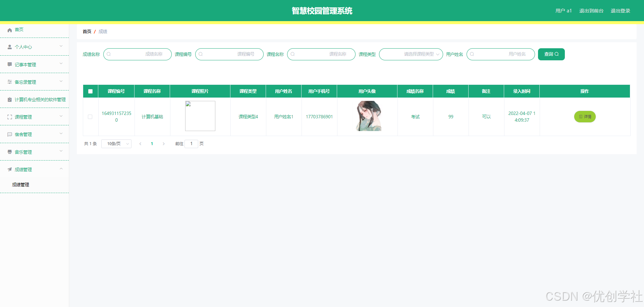Expand the 记事本管理 menu
The image size is (644, 307).
(x=61, y=63)
